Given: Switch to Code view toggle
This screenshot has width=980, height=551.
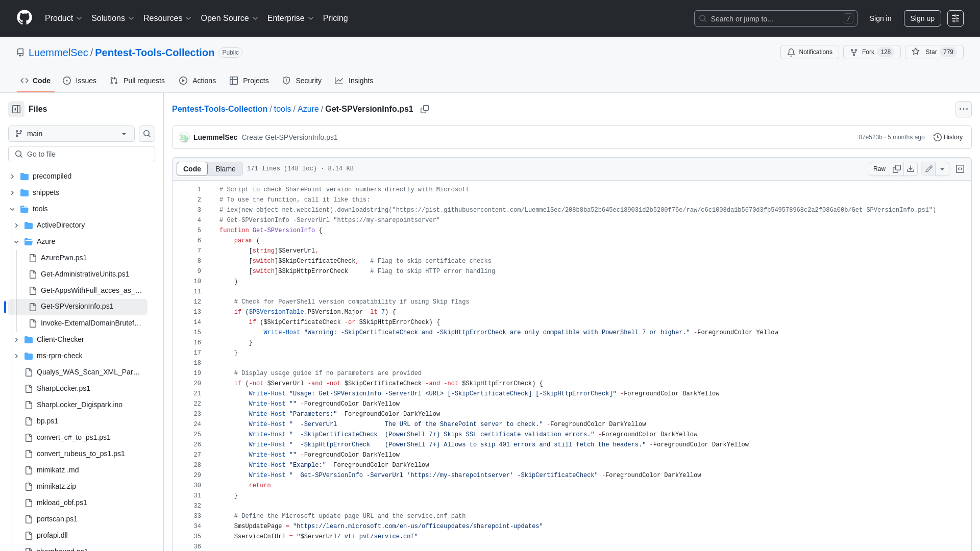Looking at the screenshot, I should tap(192, 169).
